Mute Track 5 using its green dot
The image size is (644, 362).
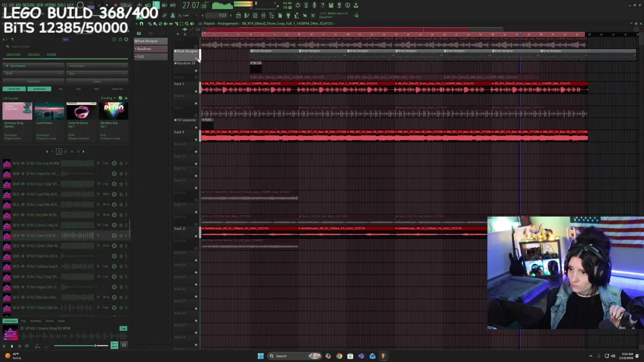coord(196,91)
